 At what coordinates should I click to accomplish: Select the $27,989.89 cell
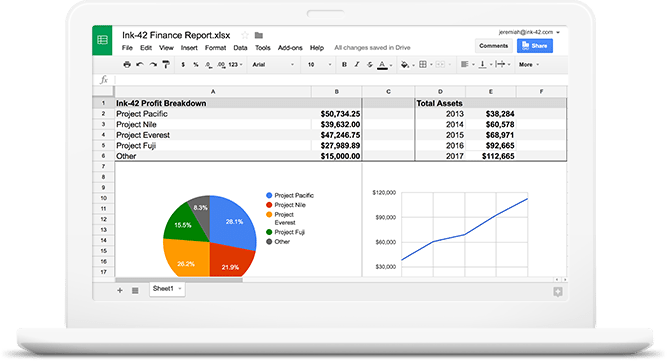pos(336,145)
